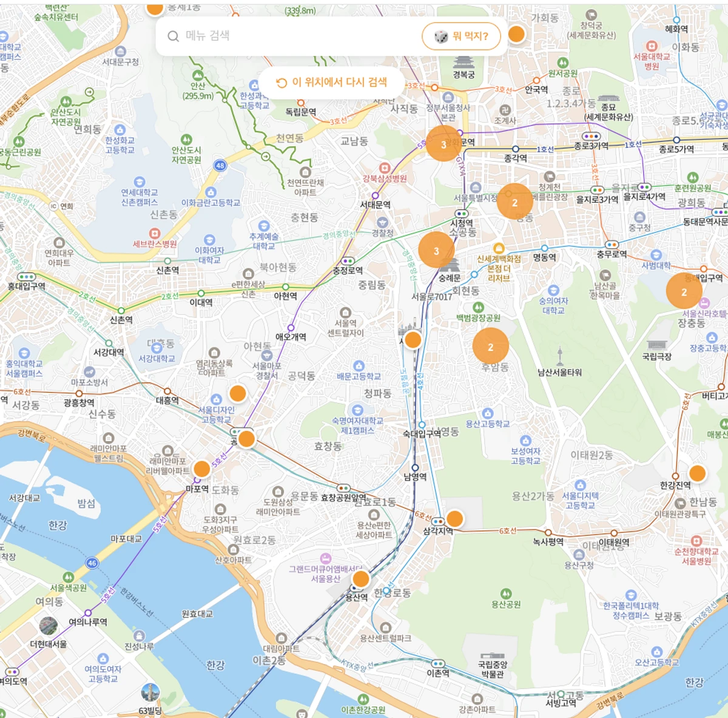Screen dimensions: 728x718
Task: Select the orange marker at 마포역
Action: (201, 469)
